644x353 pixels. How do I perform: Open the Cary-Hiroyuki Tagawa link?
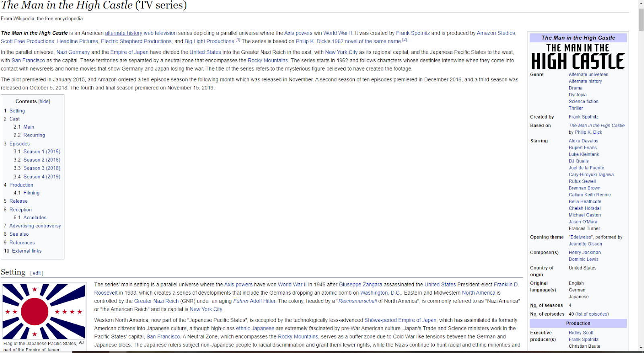coord(591,175)
